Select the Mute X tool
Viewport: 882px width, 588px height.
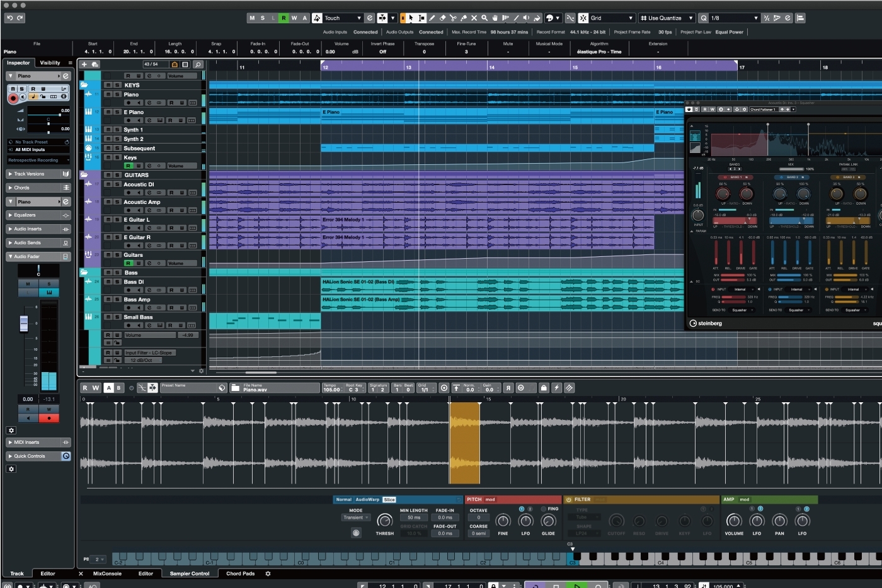(x=474, y=18)
